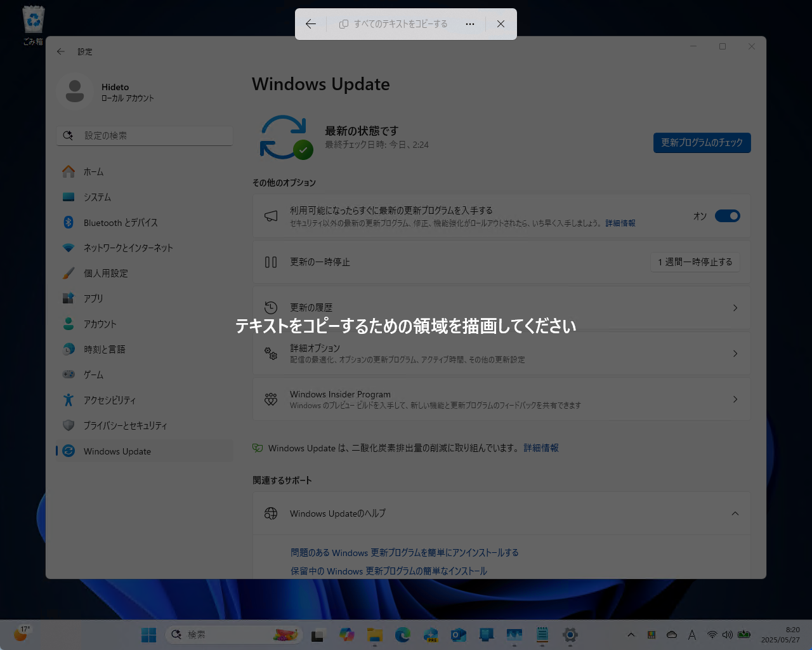Image resolution: width=812 pixels, height=650 pixels.
Task: Open 更新の履歴
Action: [x=501, y=307]
